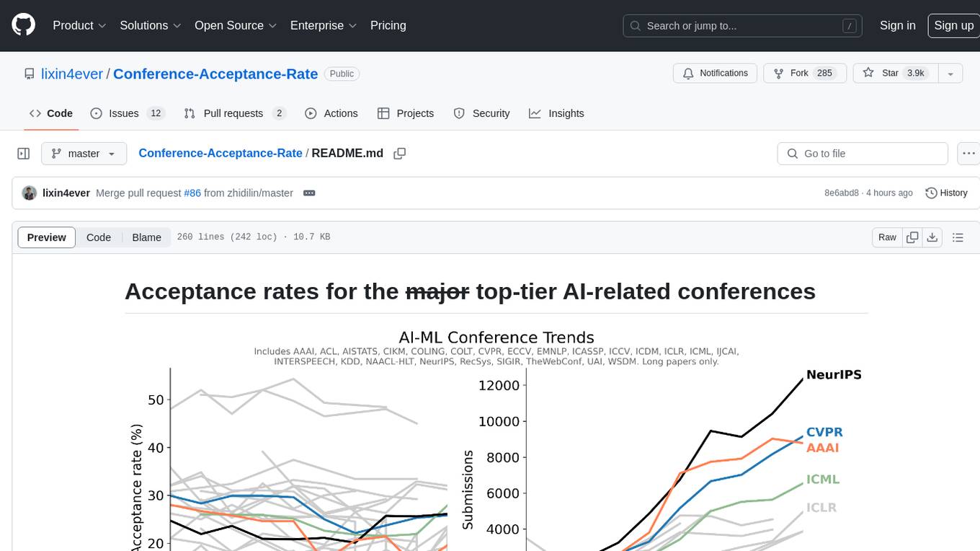Click the Issues count badge 12
Image resolution: width=980 pixels, height=551 pixels.
pyautogui.click(x=156, y=113)
